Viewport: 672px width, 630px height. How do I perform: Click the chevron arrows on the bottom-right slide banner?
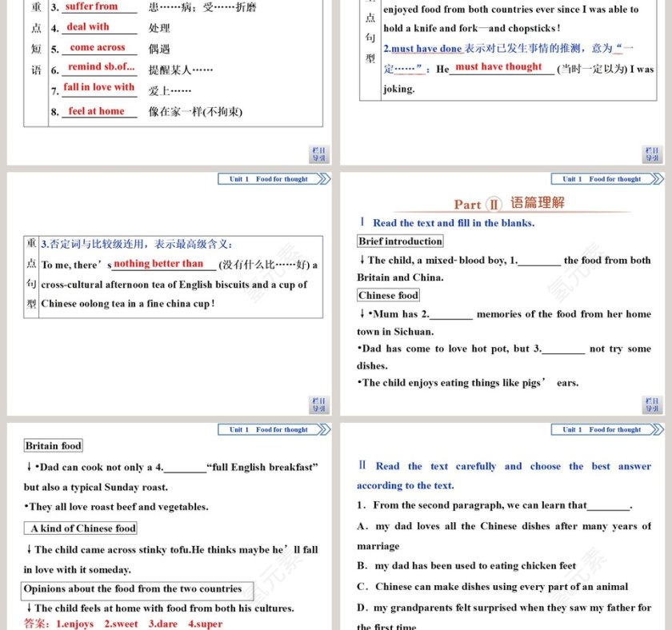(656, 429)
